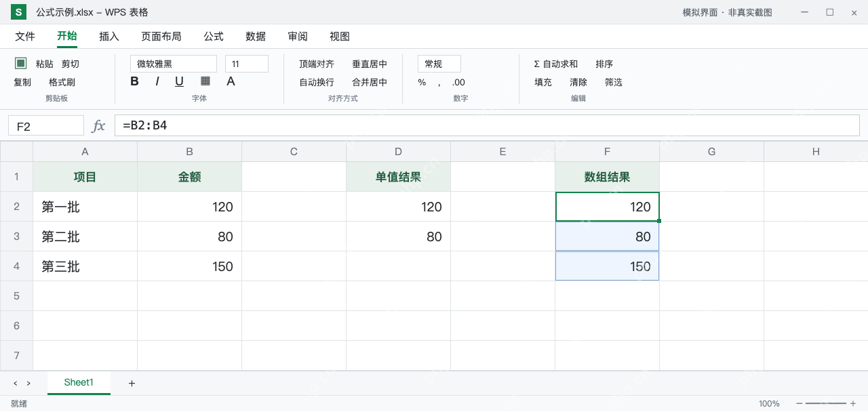Screen dimensions: 868x412
Task: Click the fx insert function icon
Action: coord(99,125)
